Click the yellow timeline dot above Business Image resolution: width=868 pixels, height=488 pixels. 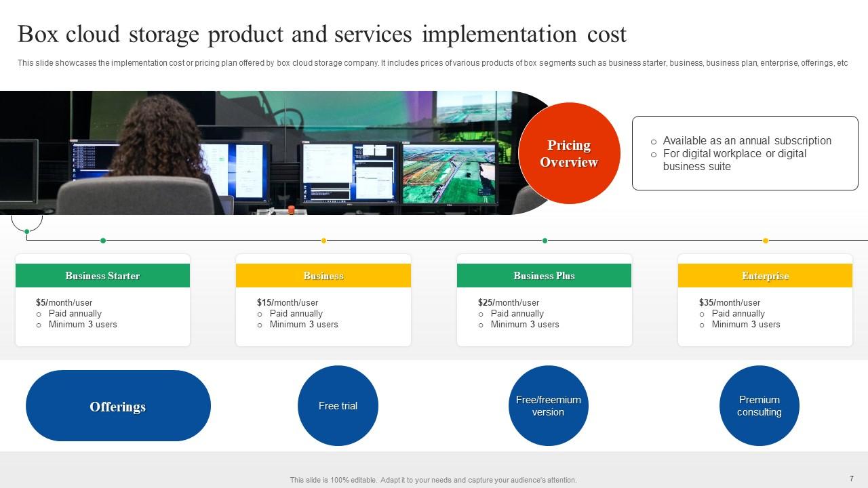[x=323, y=240]
